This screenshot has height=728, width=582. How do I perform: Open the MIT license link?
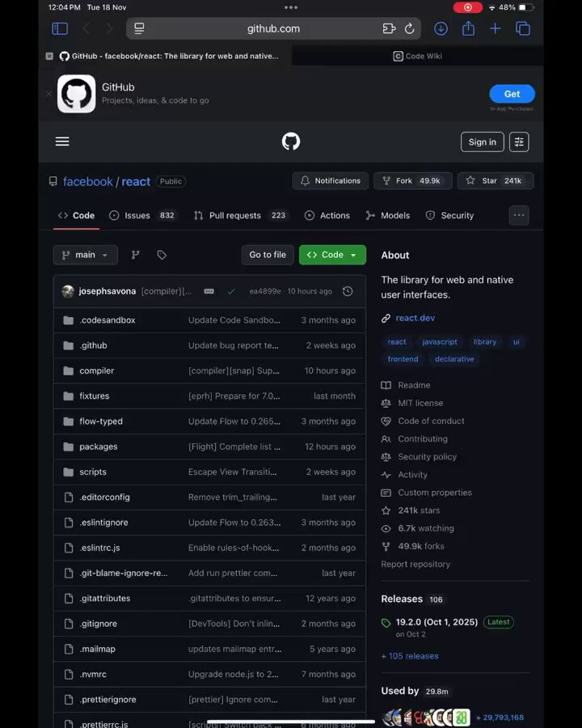[420, 403]
